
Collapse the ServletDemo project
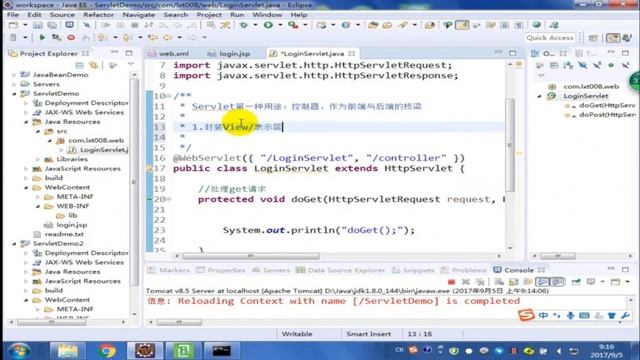tap(14, 94)
